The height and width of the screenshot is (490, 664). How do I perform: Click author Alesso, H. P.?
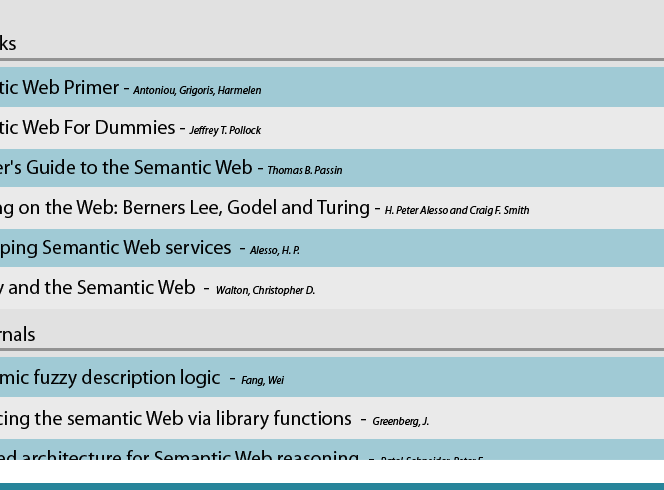[x=274, y=251]
